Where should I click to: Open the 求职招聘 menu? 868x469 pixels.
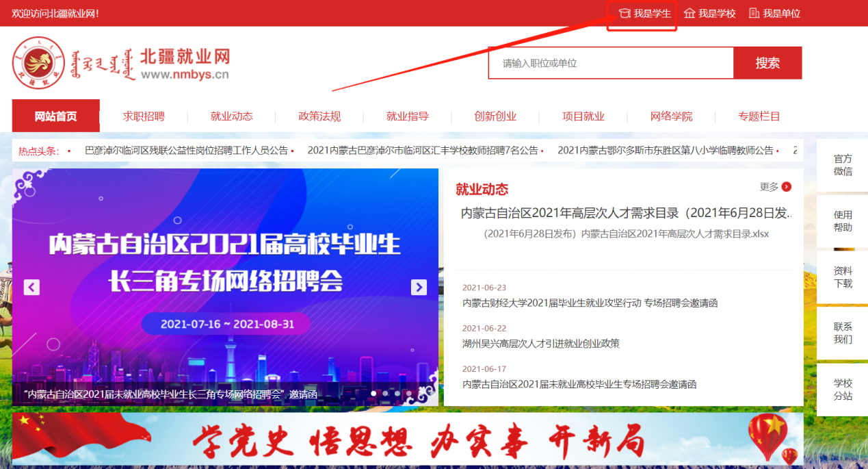(x=144, y=116)
